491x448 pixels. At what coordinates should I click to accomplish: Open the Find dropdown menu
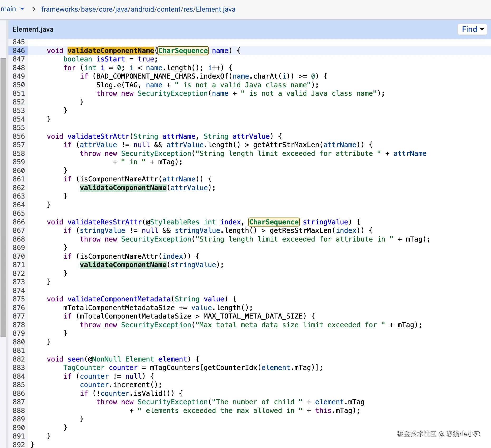click(473, 29)
